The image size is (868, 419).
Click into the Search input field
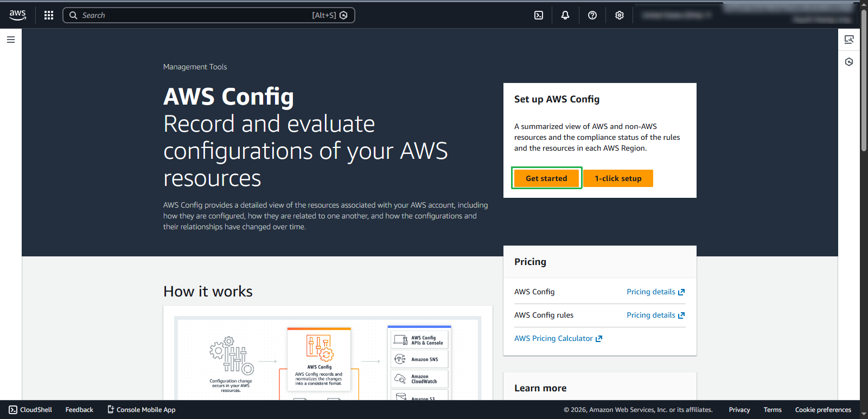[x=195, y=15]
